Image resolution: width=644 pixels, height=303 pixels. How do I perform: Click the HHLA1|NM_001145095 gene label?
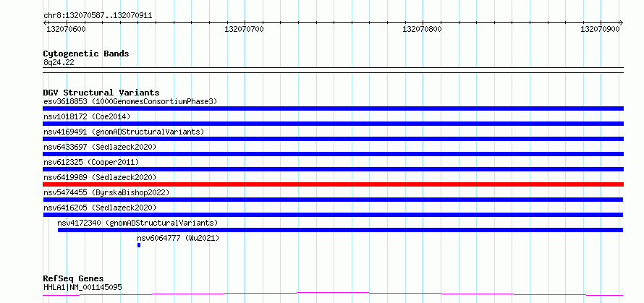[82, 287]
